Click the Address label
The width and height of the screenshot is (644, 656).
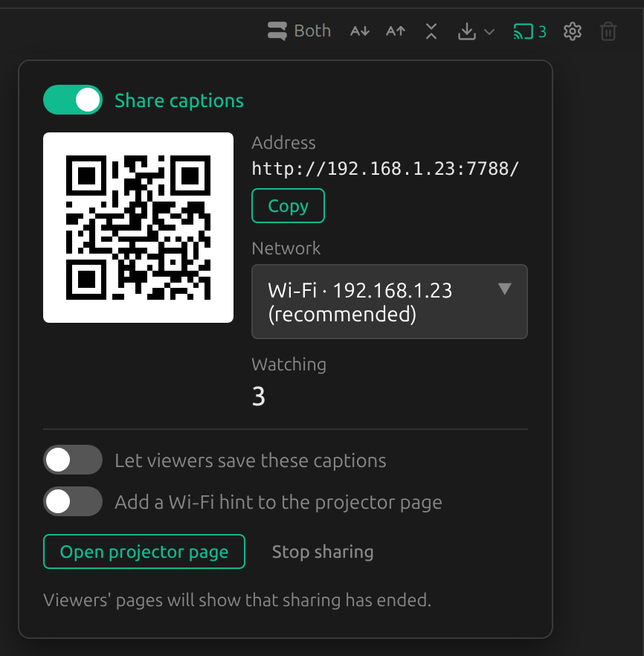[283, 143]
